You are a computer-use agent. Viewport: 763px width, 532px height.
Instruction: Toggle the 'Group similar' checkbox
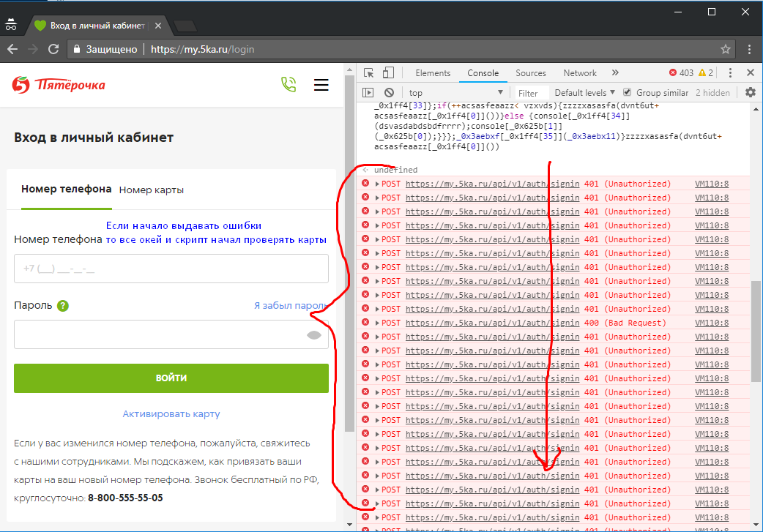click(628, 92)
